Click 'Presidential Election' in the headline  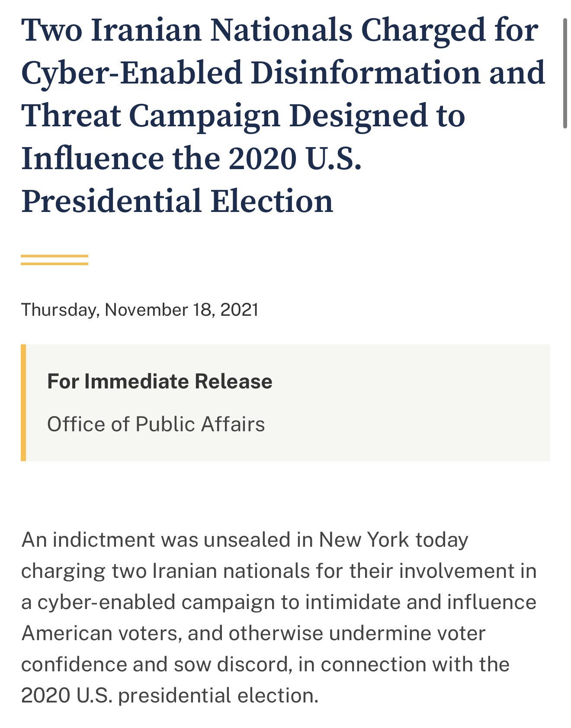coord(177,201)
